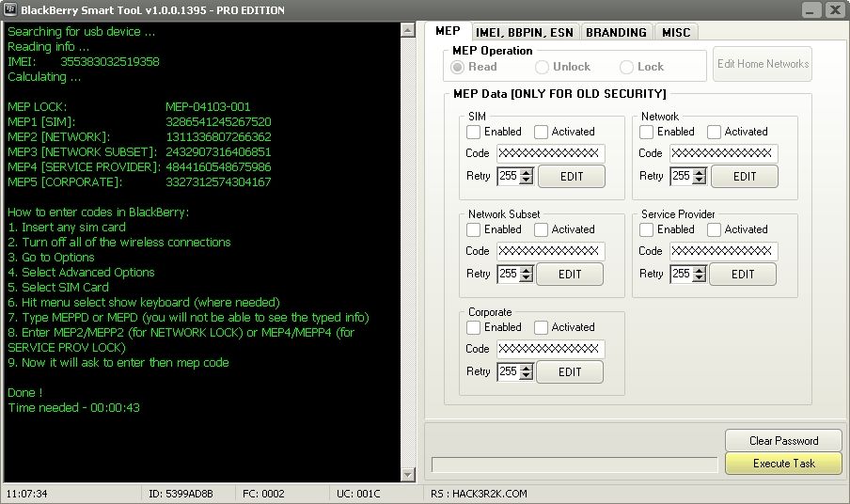This screenshot has height=504, width=850.
Task: Tick the Service Provider Activated checkbox
Action: pos(714,229)
